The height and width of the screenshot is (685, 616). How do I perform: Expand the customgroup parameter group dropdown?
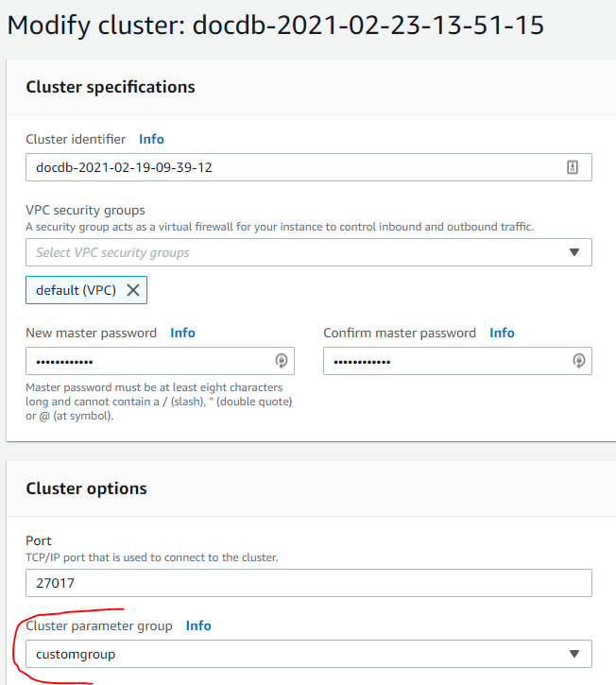point(309,654)
